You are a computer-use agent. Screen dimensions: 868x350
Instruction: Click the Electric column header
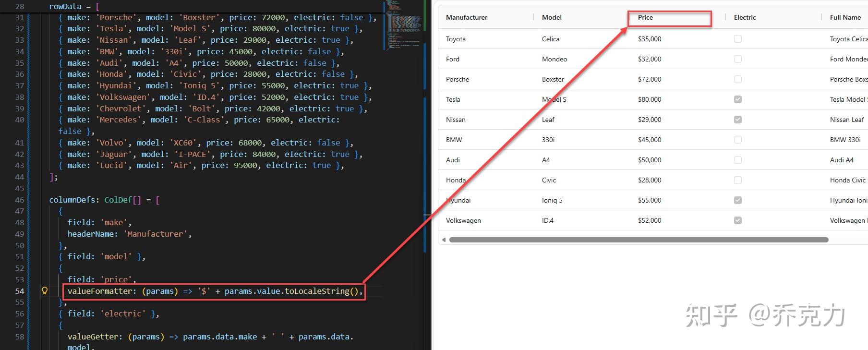click(x=745, y=17)
